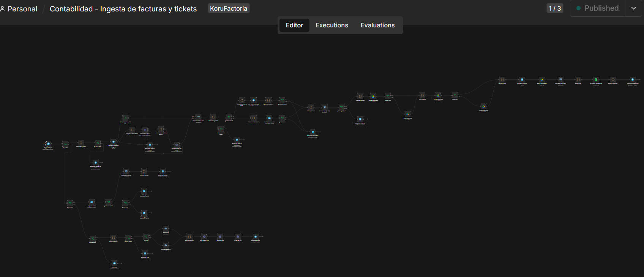This screenshot has height=277, width=644.
Task: Select the green magnifier node above the Telegram download branch
Action: click(125, 118)
